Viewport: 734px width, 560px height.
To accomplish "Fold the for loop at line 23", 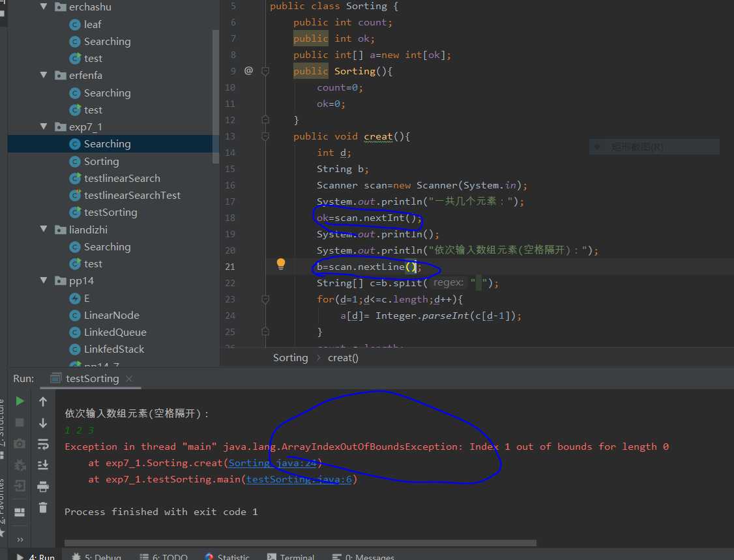I will pyautogui.click(x=265, y=299).
